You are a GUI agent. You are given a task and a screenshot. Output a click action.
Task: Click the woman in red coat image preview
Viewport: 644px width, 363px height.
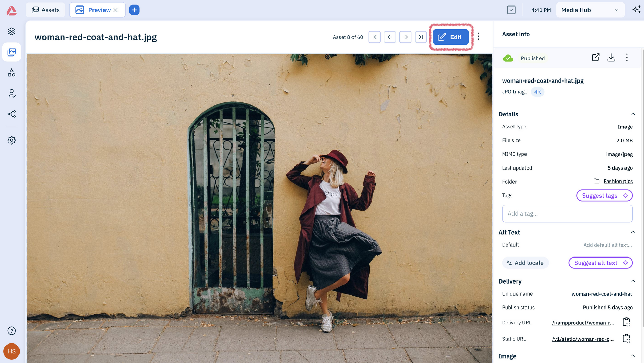coord(259,208)
